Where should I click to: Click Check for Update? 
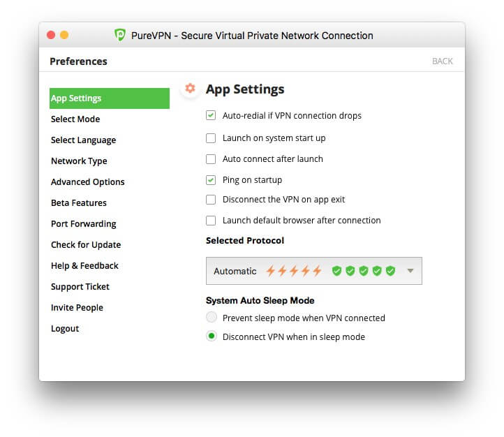tap(86, 245)
